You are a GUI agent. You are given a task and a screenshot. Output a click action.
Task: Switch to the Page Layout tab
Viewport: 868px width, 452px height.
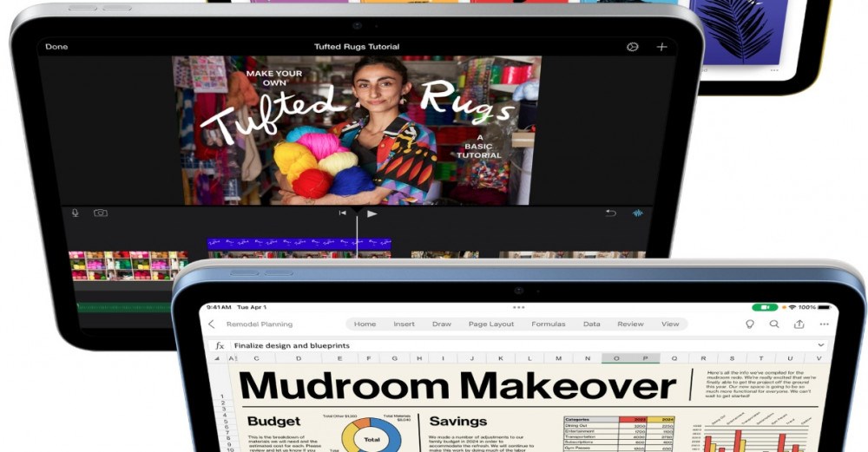click(x=491, y=324)
